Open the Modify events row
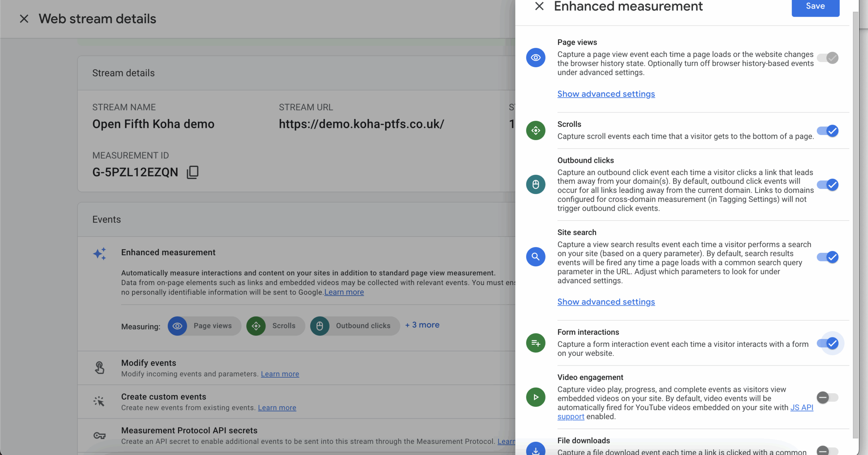868x455 pixels. pos(297,368)
